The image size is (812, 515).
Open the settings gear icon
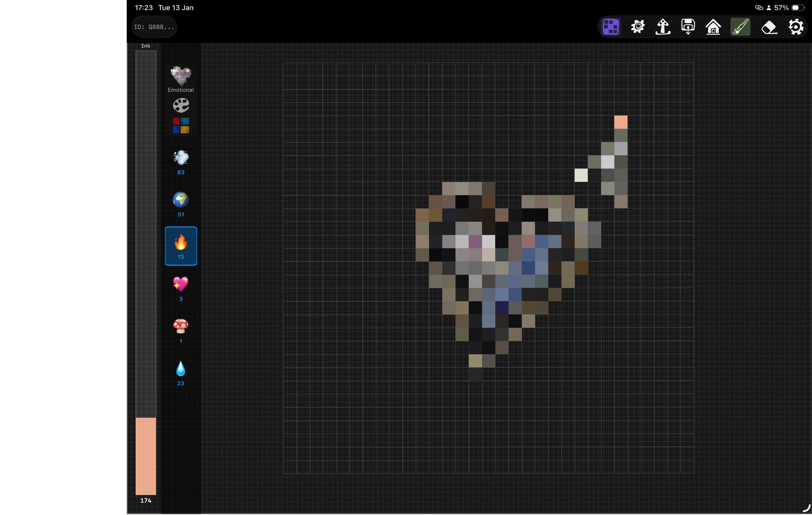(x=796, y=27)
